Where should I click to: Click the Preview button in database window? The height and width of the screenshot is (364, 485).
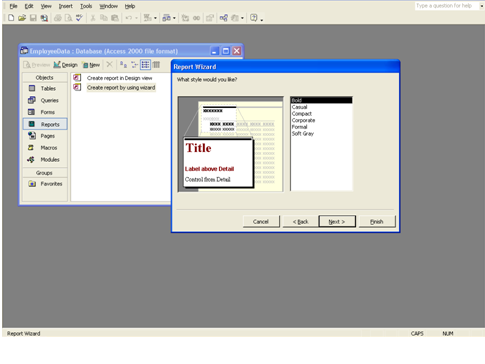(x=37, y=65)
